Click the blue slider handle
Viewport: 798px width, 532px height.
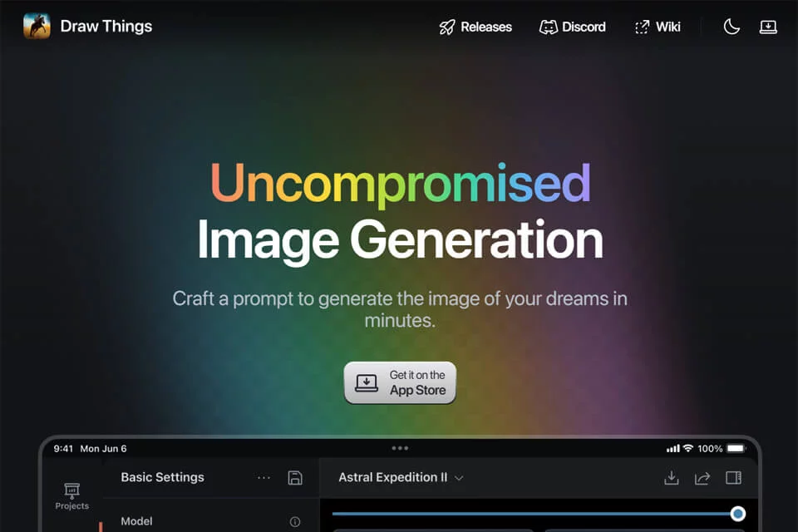tap(737, 514)
